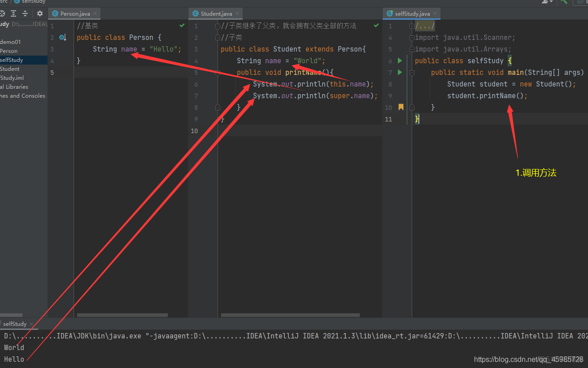Click the build hammer icon in top toolbar

564,2
